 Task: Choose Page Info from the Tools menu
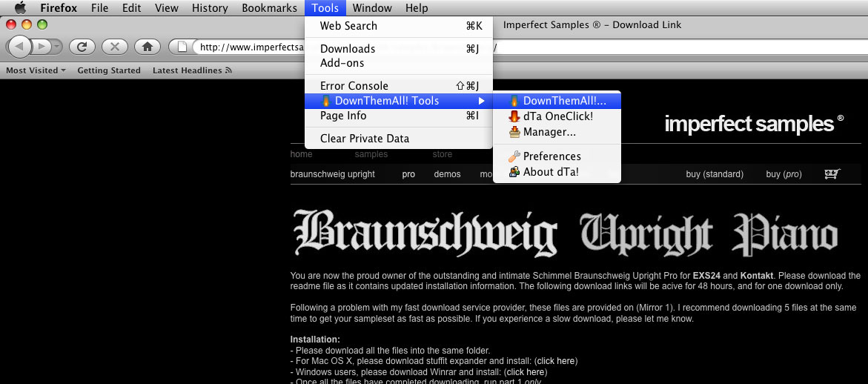399,116
